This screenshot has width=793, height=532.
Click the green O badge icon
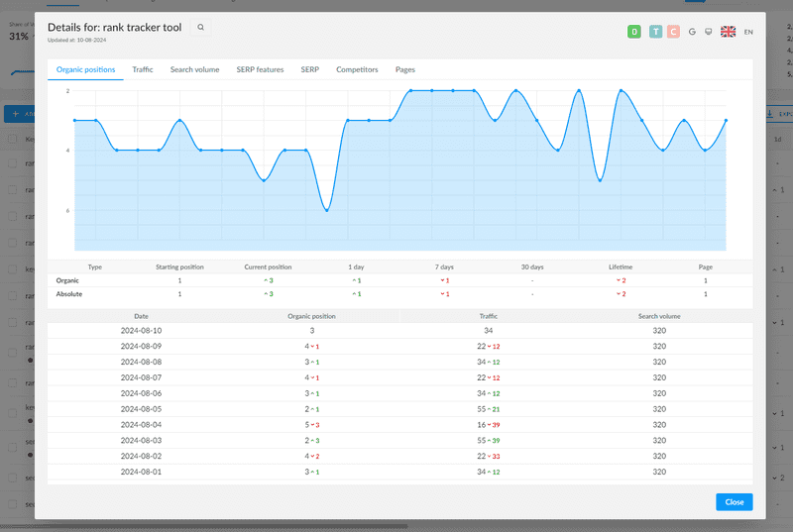point(634,32)
